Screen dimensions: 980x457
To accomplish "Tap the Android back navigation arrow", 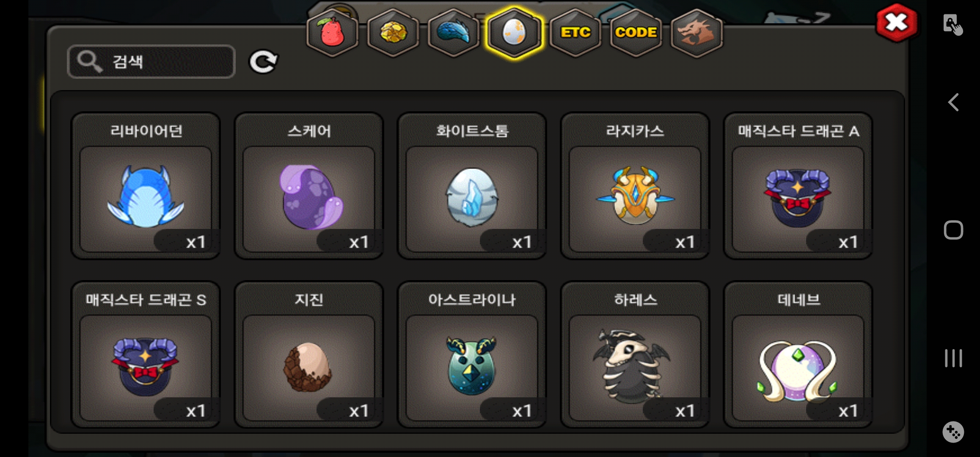I will [953, 102].
